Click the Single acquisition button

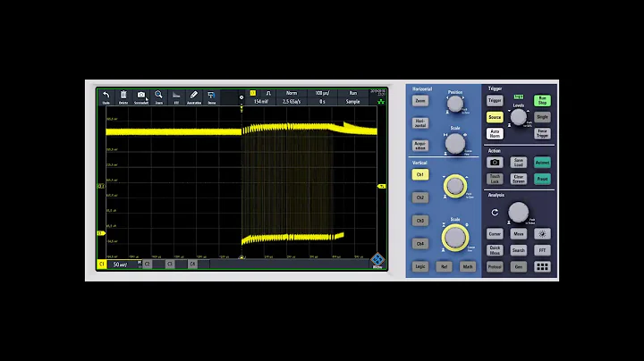pyautogui.click(x=542, y=117)
